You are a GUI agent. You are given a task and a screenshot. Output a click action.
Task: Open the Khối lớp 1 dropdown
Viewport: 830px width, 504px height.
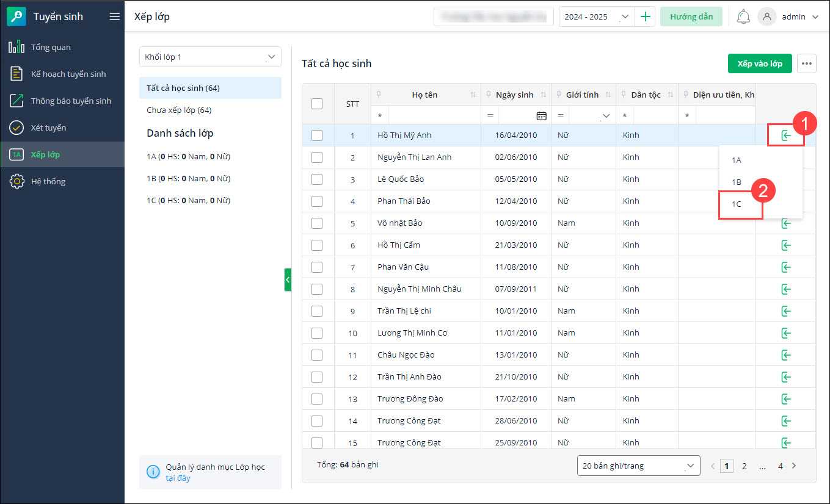210,57
